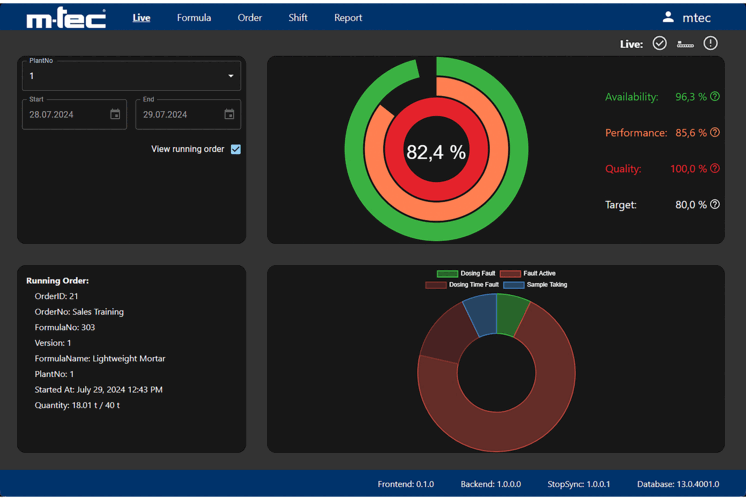Image resolution: width=746 pixels, height=500 pixels.
Task: Open the End date calendar picker
Action: click(229, 115)
